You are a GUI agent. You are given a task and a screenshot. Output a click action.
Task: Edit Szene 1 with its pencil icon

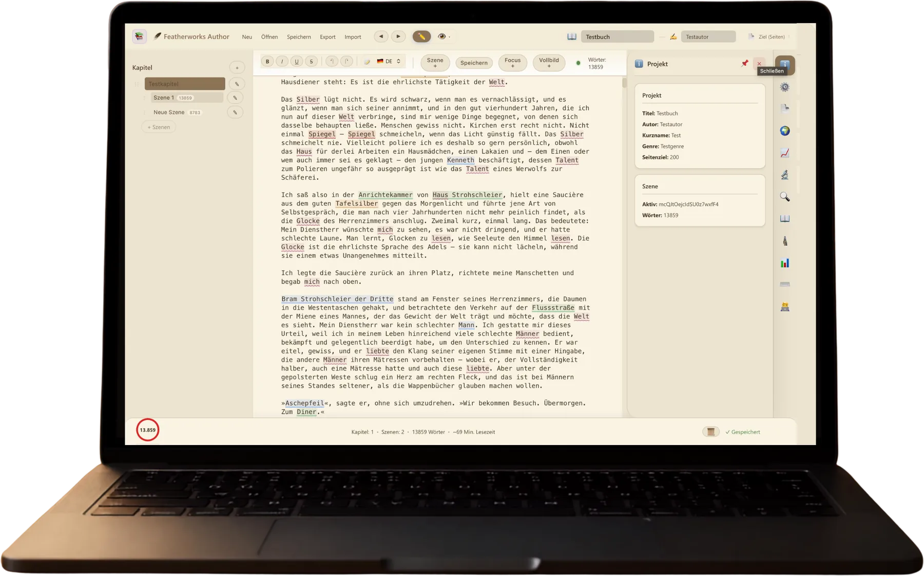click(x=236, y=98)
